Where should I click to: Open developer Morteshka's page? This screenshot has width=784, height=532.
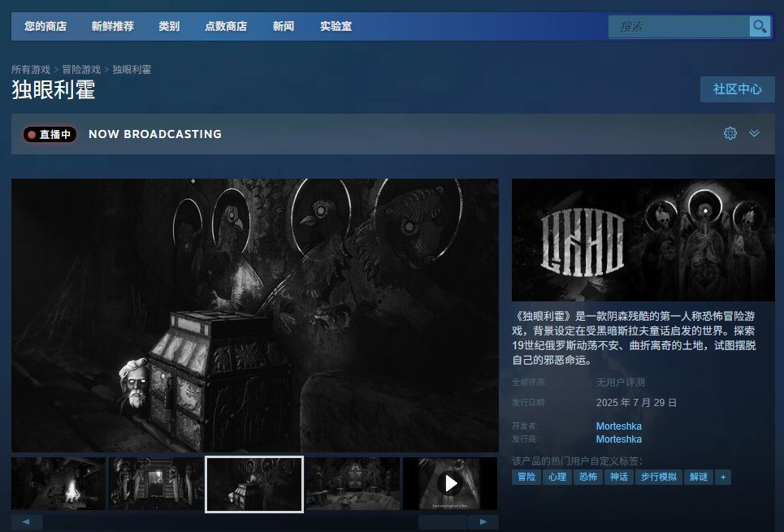(x=618, y=426)
